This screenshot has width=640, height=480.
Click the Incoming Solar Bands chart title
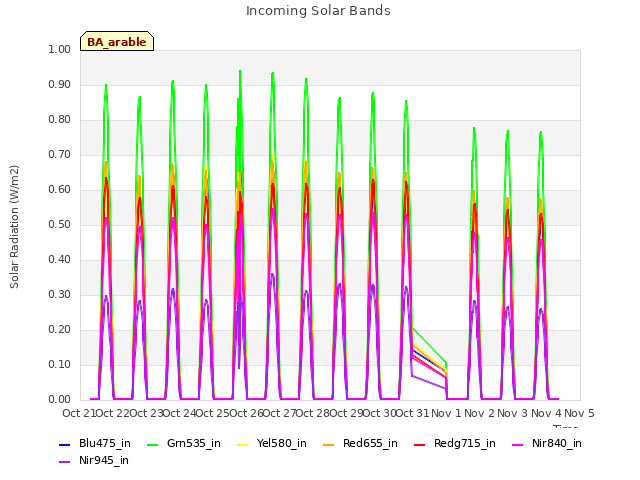point(318,11)
